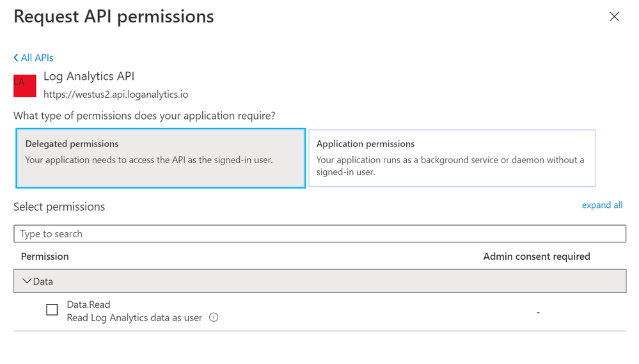Click the Admin consent required column header
Screen dimensions: 639x364
coord(536,257)
